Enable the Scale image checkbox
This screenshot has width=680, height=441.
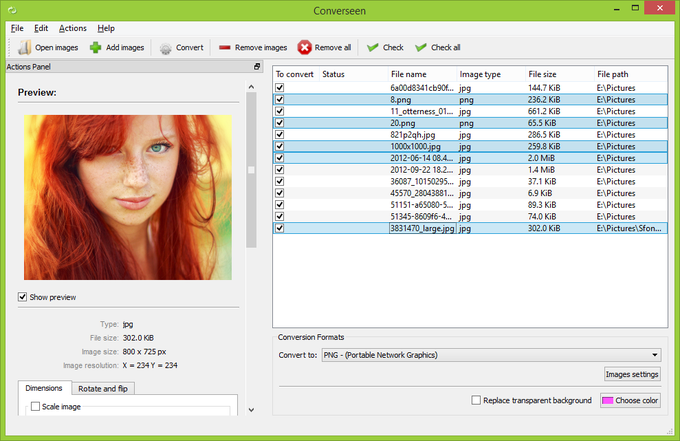click(x=36, y=406)
